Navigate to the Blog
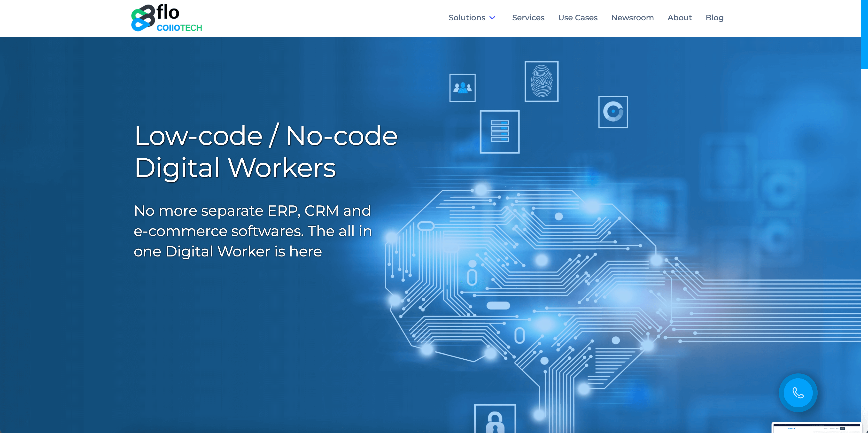Viewport: 868px width, 433px height. [x=714, y=17]
